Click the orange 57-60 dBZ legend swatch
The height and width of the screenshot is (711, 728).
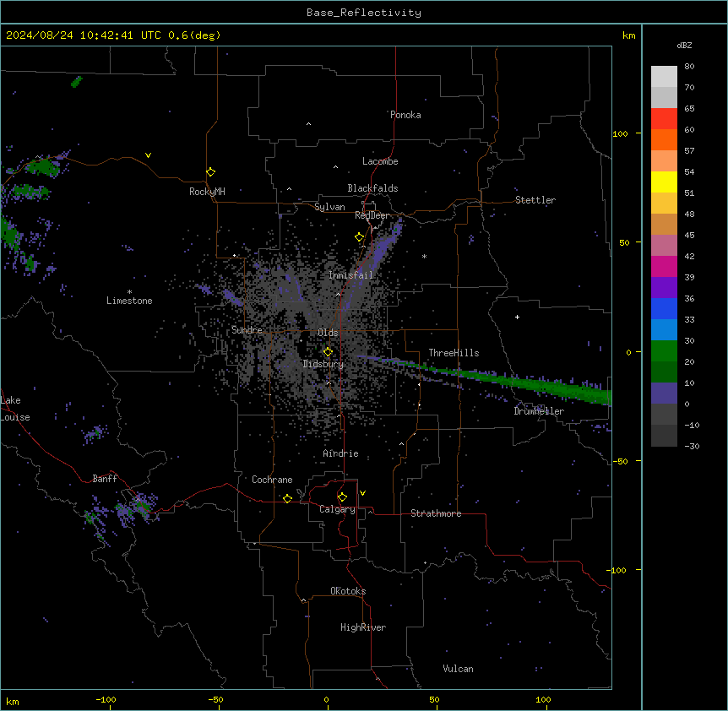[664, 139]
